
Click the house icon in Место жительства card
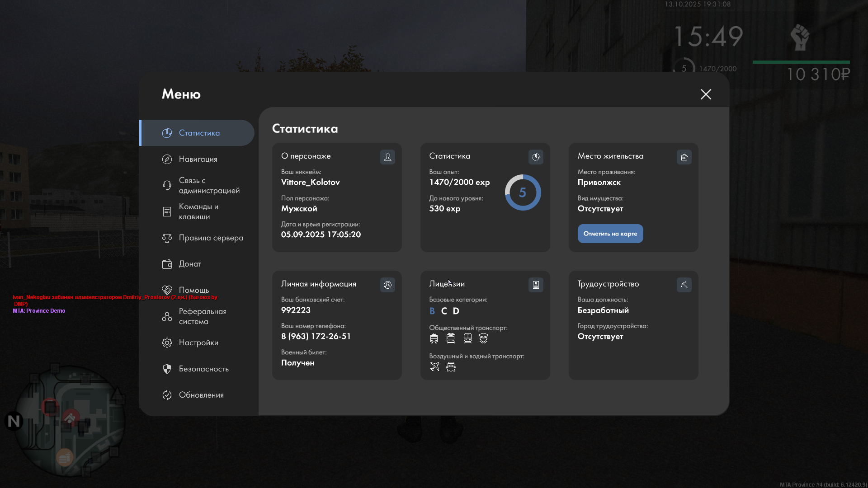coord(684,157)
